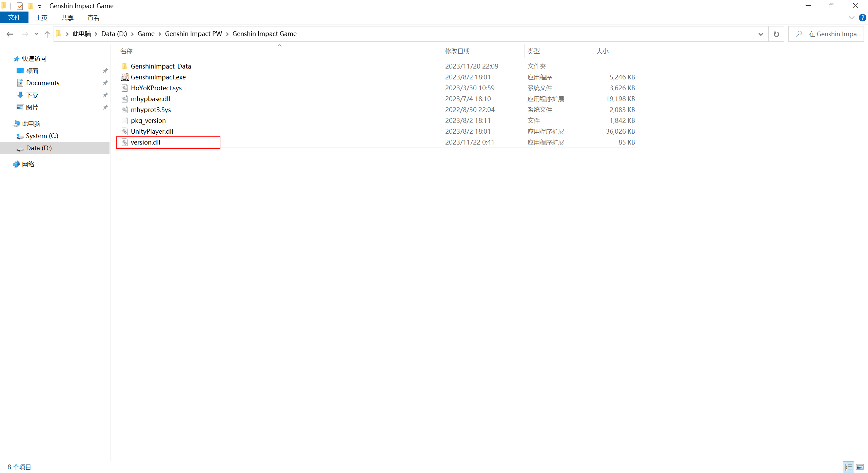Screen dimensions: 868x473
Task: Navigate to Genshin Impact PW breadcrumb
Action: tap(193, 34)
